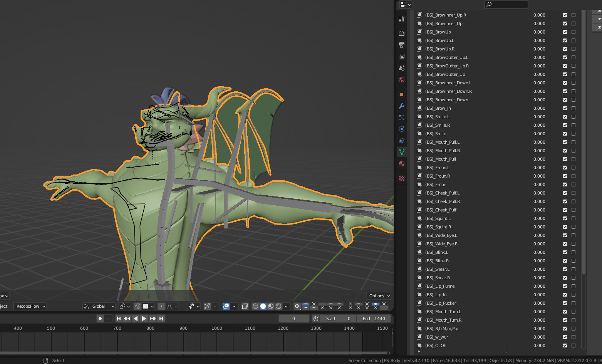This screenshot has width=602, height=364.
Task: Click the properties search box
Action: point(506,5)
